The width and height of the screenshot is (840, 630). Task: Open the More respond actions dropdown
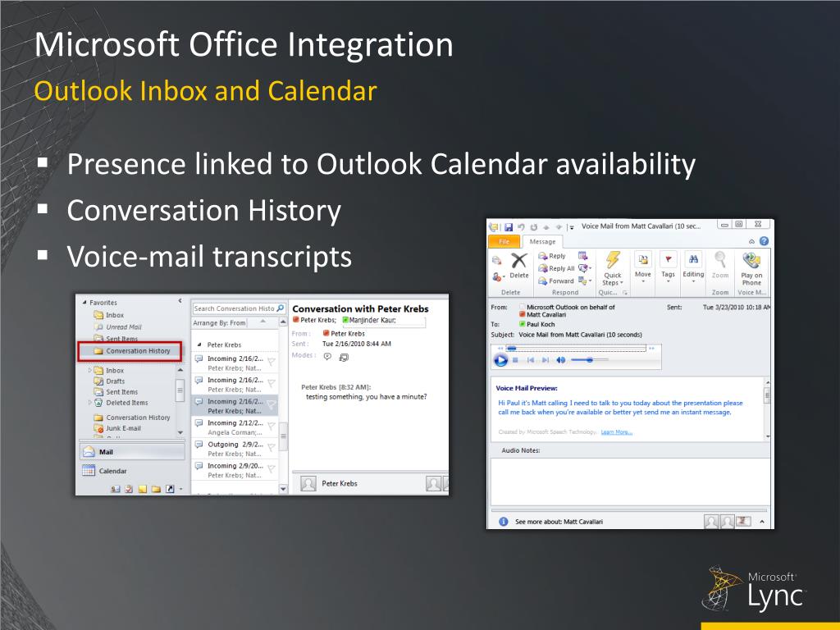point(584,281)
